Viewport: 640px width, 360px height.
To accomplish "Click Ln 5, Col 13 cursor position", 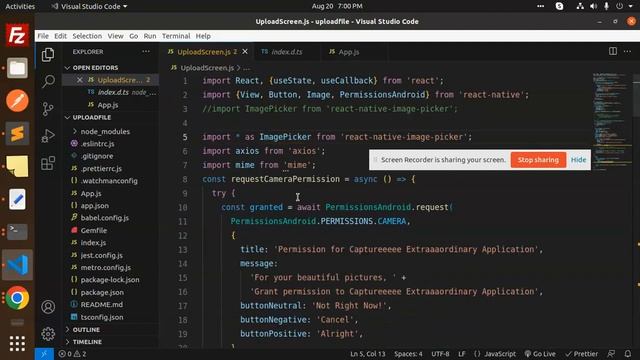I will pos(367,354).
